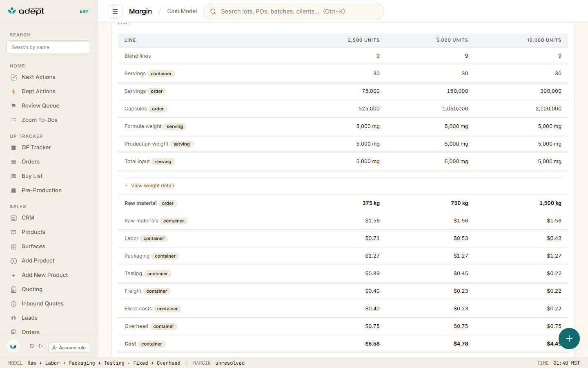Click the log out arrow icon
This screenshot has height=368, width=588.
pos(41,346)
